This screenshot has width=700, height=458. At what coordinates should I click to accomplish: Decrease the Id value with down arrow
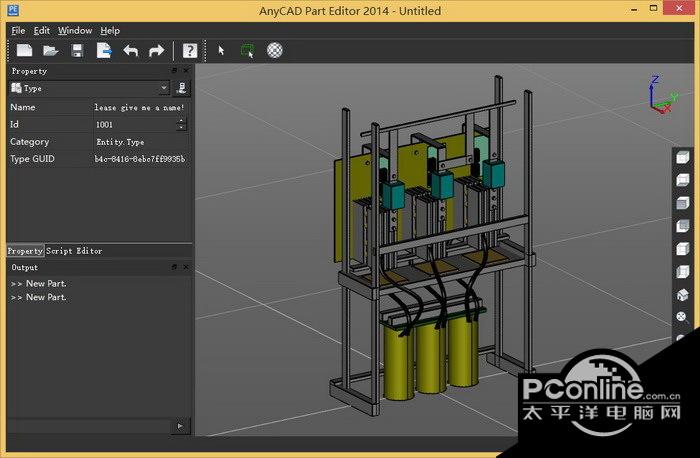point(181,128)
